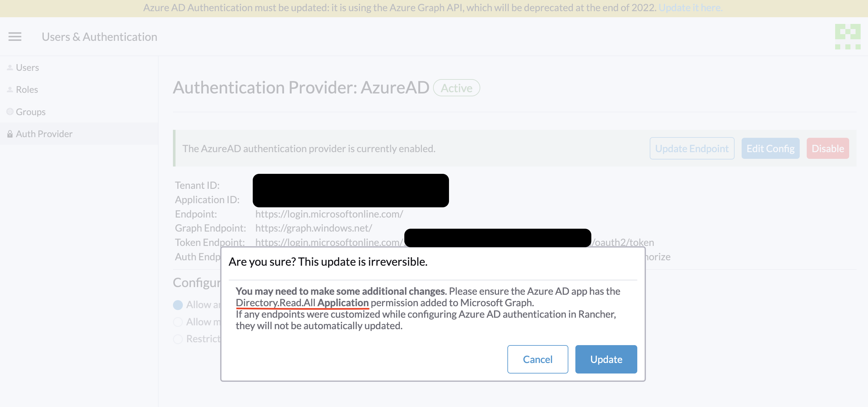This screenshot has width=868, height=407.
Task: Navigate to the Roles section
Action: pyautogui.click(x=27, y=89)
